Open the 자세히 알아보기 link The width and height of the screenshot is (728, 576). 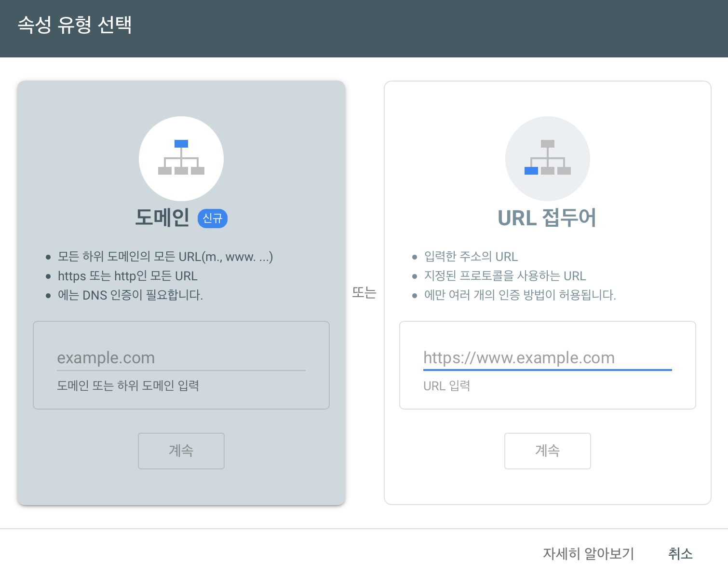pos(588,553)
